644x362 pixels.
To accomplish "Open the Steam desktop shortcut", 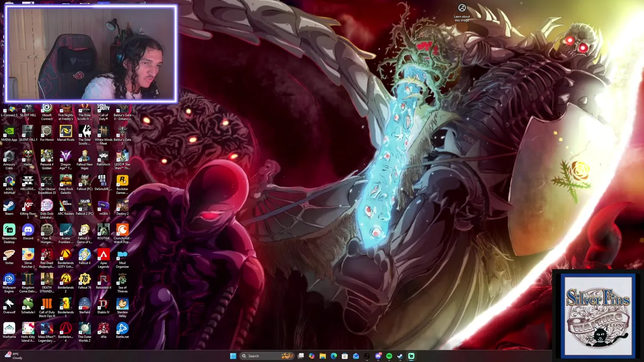I will click(x=9, y=208).
